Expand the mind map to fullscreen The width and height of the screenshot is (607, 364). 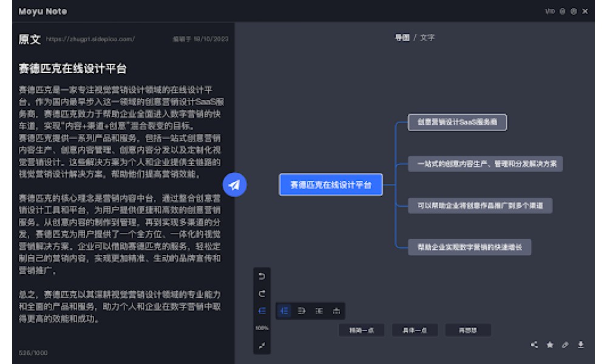[262, 345]
